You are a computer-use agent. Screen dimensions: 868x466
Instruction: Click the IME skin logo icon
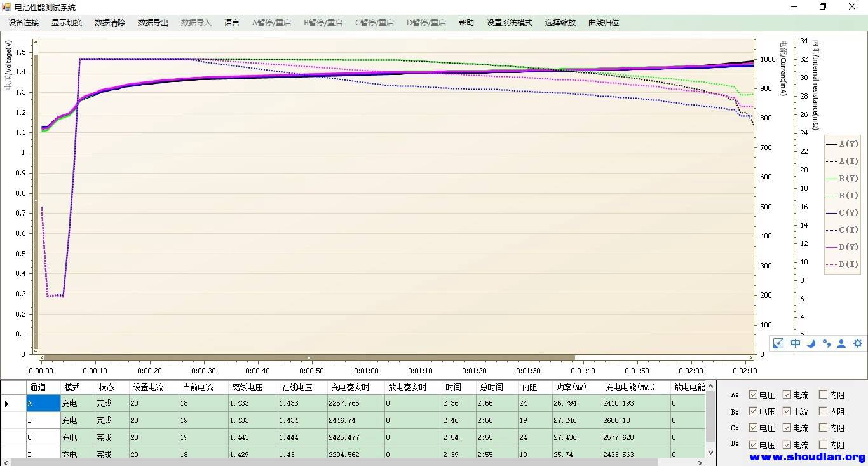(x=778, y=343)
